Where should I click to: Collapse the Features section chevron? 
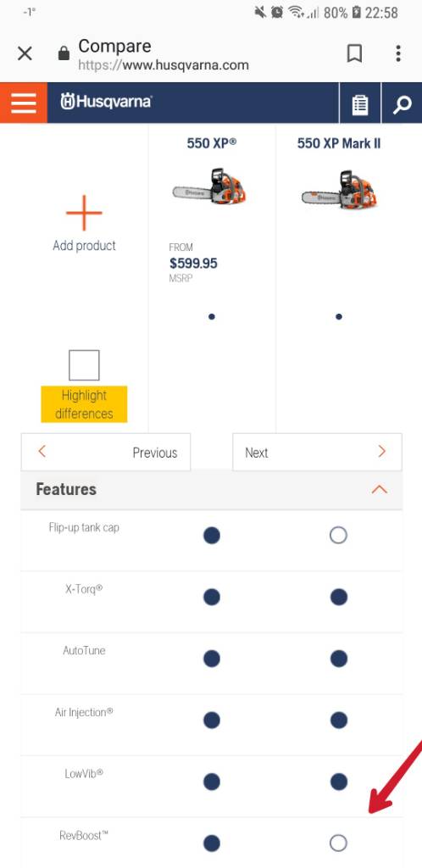(380, 489)
